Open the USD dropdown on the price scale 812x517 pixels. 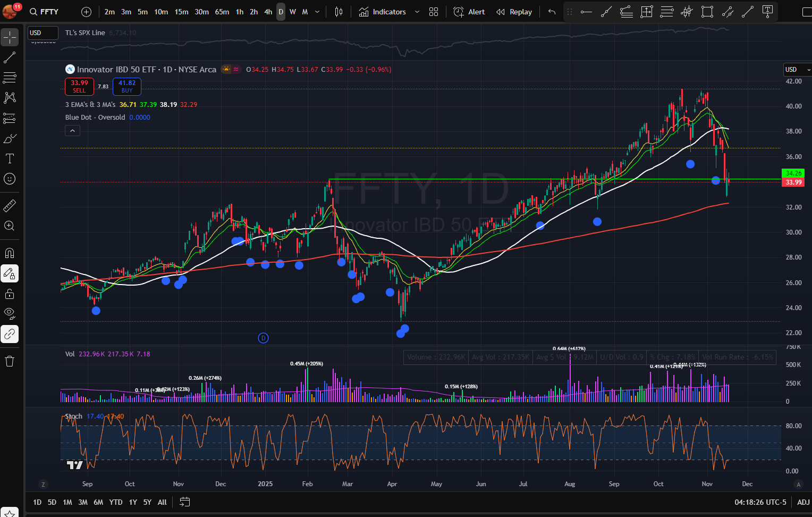(x=797, y=69)
